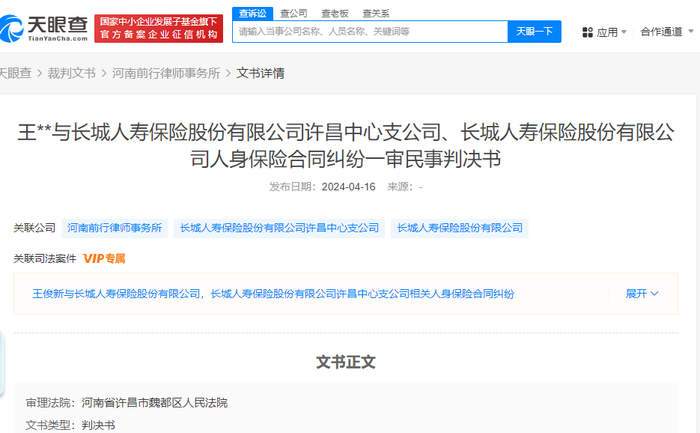
Task: Go to 裁判文书 breadcrumb
Action: pos(72,73)
